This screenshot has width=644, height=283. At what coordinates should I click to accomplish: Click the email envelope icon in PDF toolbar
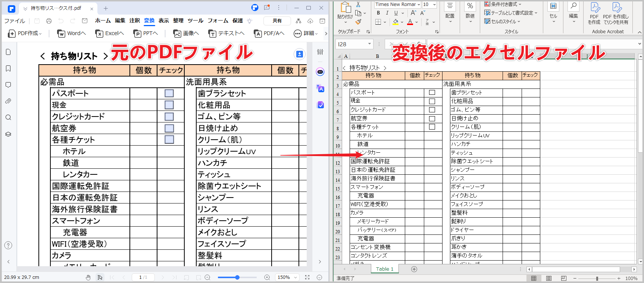pyautogui.click(x=85, y=21)
